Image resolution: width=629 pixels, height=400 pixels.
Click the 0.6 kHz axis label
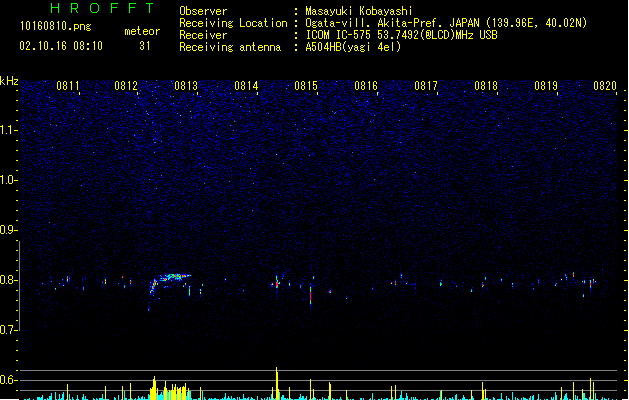[8, 380]
